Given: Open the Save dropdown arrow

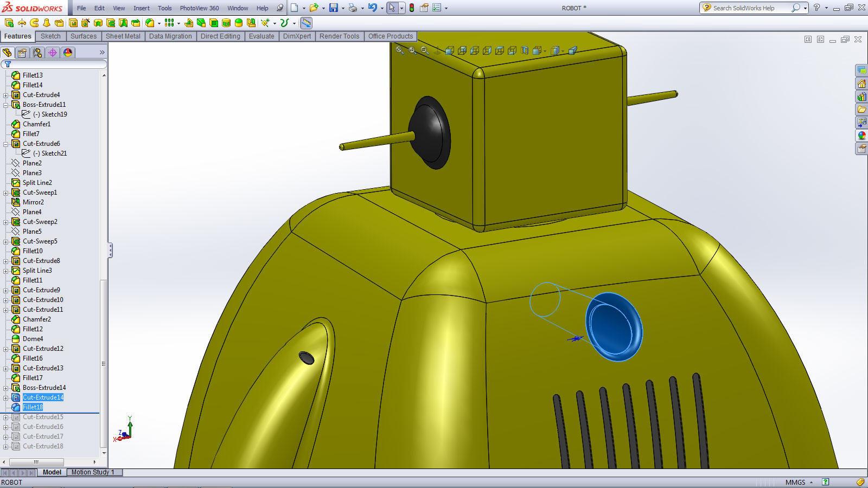Looking at the screenshot, I should 343,8.
